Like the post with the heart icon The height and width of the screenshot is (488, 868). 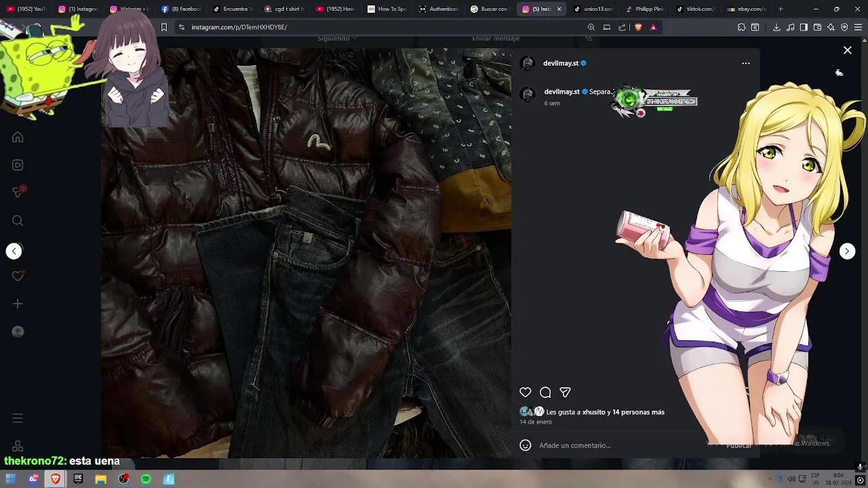[x=525, y=392]
